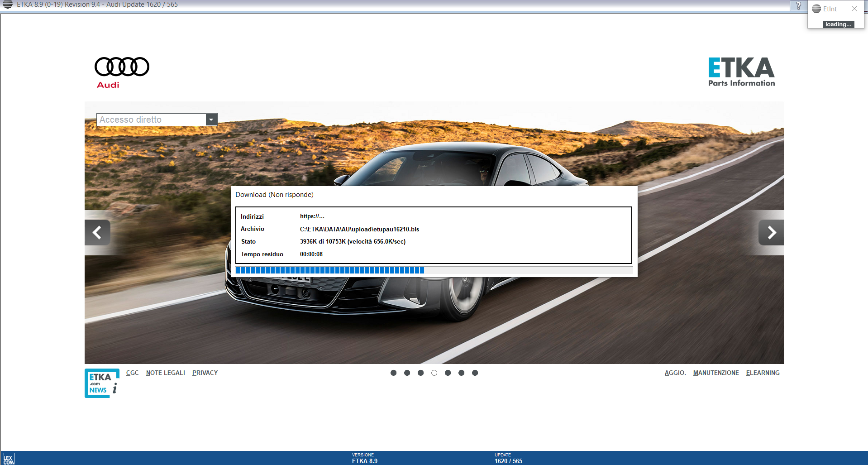Open the NOTE LEGALI link
This screenshot has height=465, width=868.
point(166,373)
